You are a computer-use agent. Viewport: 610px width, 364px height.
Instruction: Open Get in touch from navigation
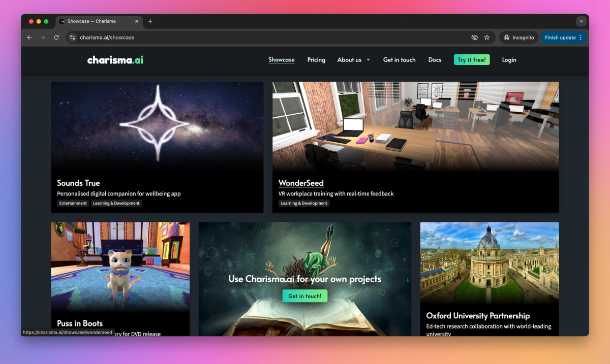click(400, 60)
